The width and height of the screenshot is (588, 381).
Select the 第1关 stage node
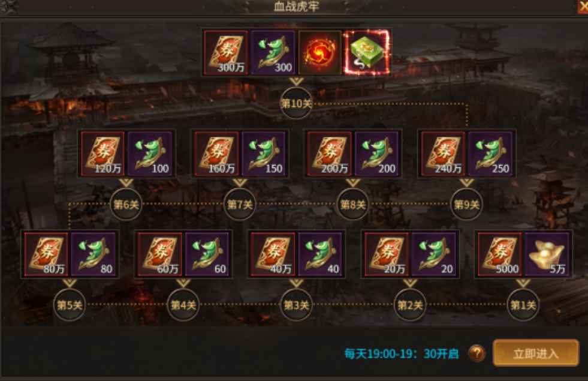pos(523,305)
